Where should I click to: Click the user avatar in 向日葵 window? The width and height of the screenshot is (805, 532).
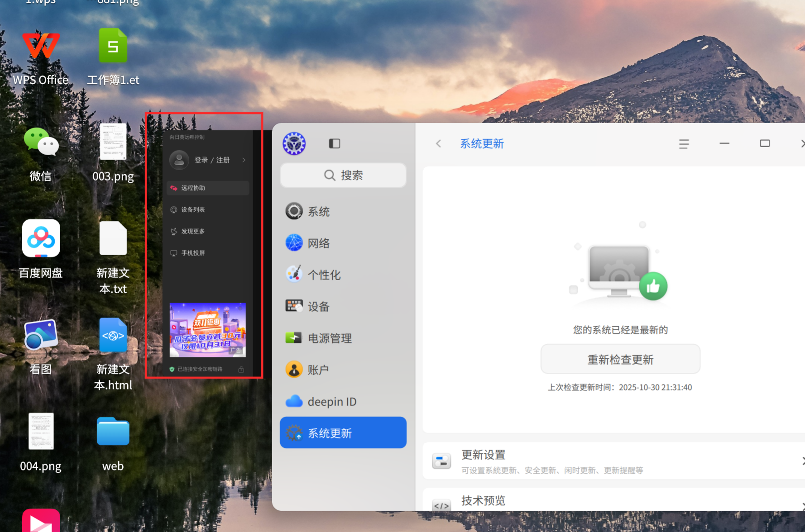(179, 160)
